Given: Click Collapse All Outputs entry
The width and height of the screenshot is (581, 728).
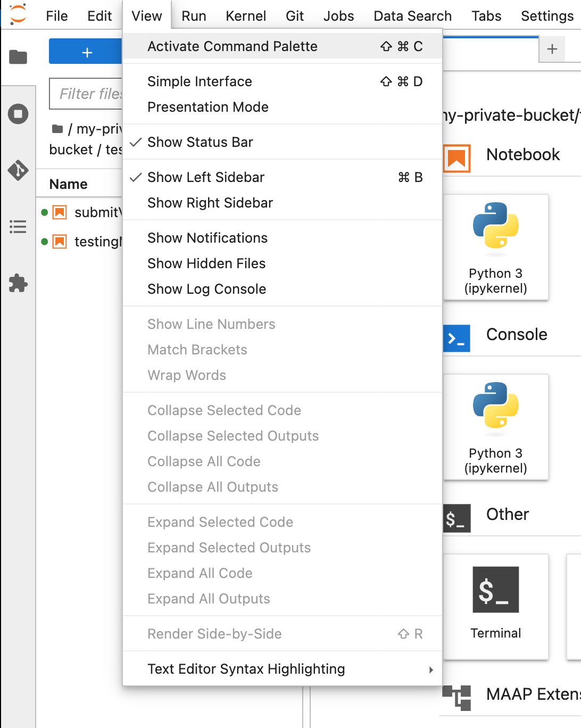Looking at the screenshot, I should tap(283, 487).
